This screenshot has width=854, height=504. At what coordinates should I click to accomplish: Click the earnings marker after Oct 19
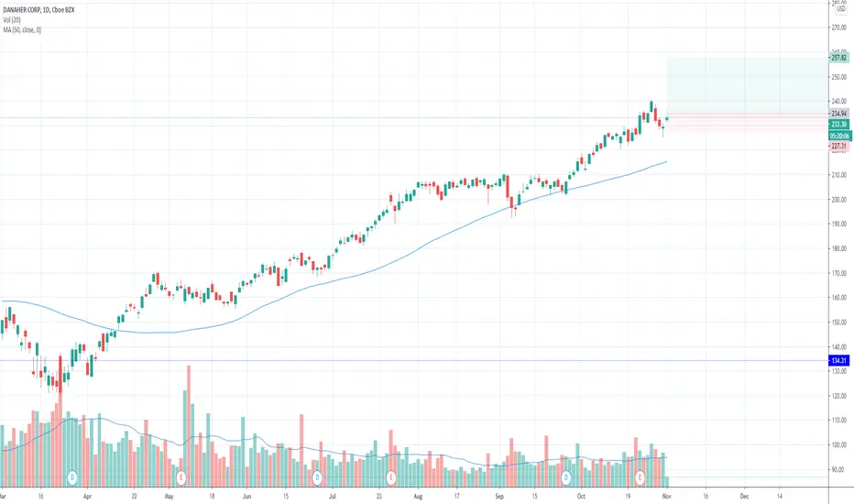640,477
